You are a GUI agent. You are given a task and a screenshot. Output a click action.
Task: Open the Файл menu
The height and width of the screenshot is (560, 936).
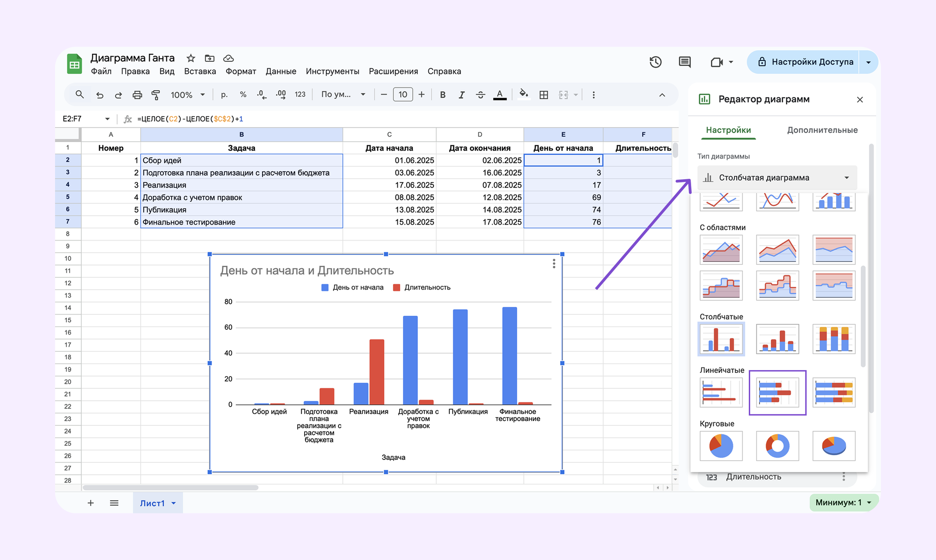[x=101, y=71]
